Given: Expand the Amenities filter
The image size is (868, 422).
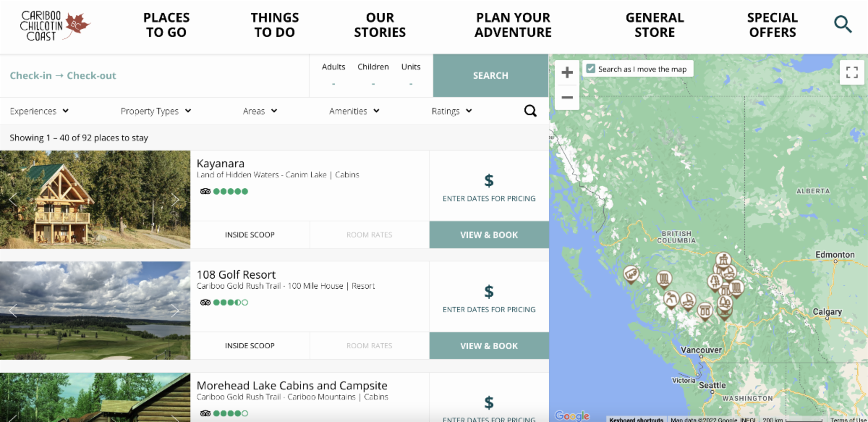Looking at the screenshot, I should (x=354, y=111).
